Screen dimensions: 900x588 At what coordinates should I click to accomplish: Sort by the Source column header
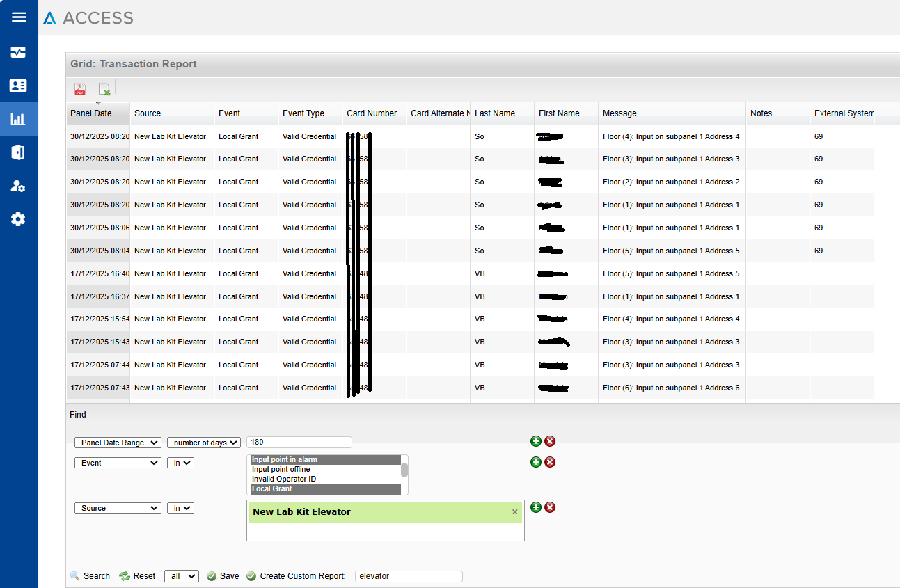(x=172, y=113)
